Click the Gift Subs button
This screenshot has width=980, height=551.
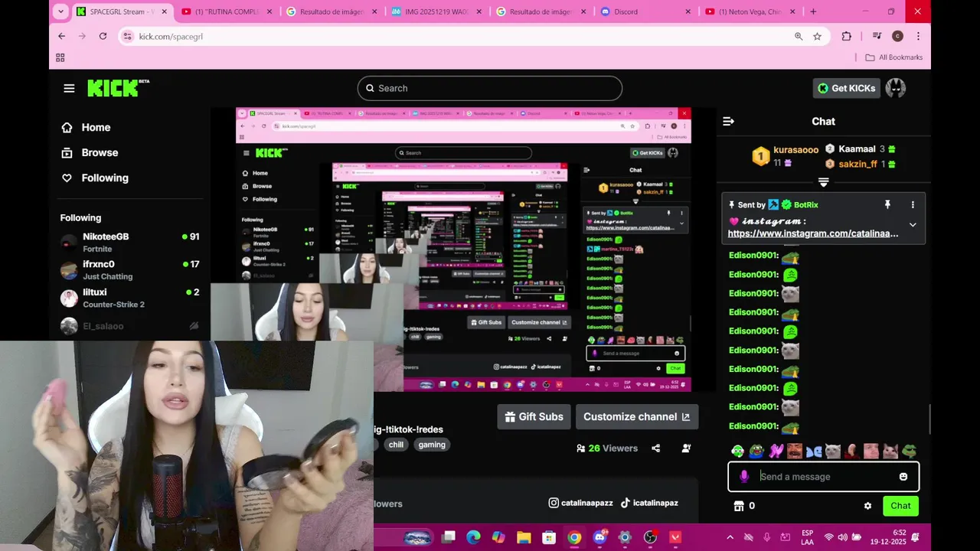(x=534, y=416)
